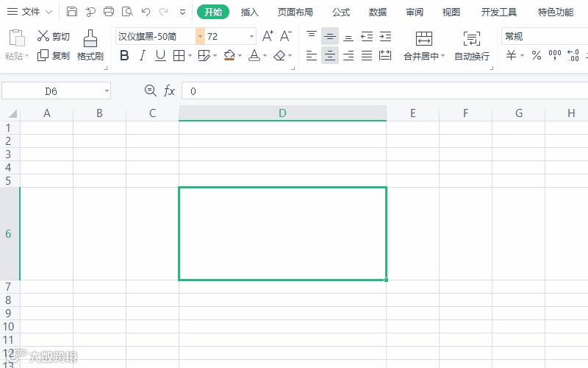The width and height of the screenshot is (588, 368).
Task: Apply font color A icon
Action: pyautogui.click(x=254, y=56)
